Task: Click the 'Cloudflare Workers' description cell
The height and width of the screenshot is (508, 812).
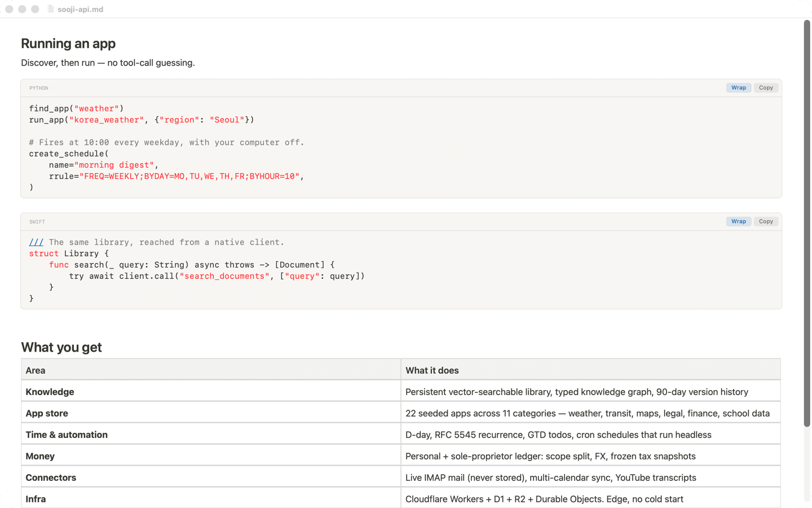Action: click(x=591, y=498)
